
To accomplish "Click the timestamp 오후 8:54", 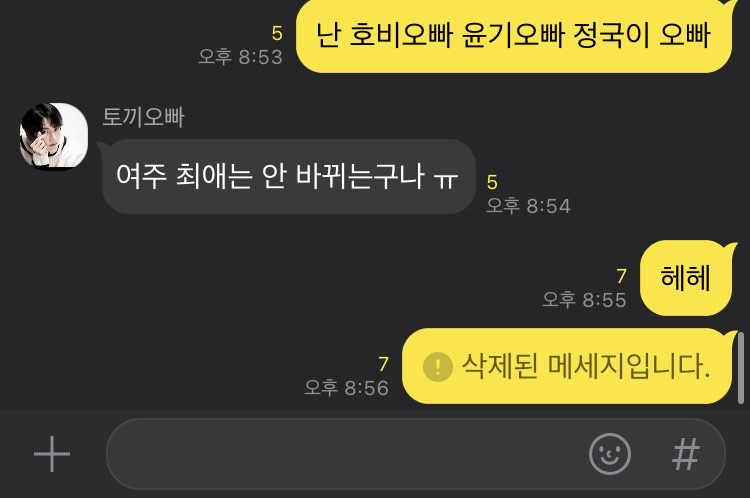I will pyautogui.click(x=529, y=206).
